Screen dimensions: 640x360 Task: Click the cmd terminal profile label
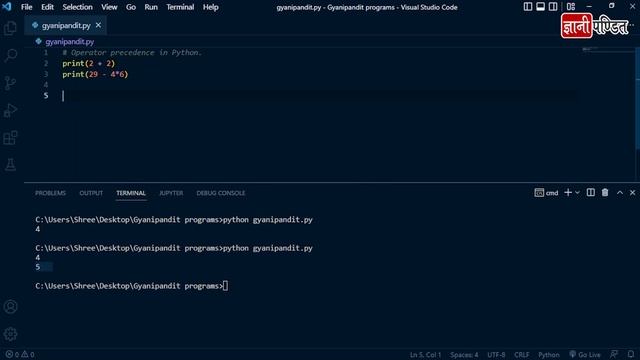click(546, 193)
